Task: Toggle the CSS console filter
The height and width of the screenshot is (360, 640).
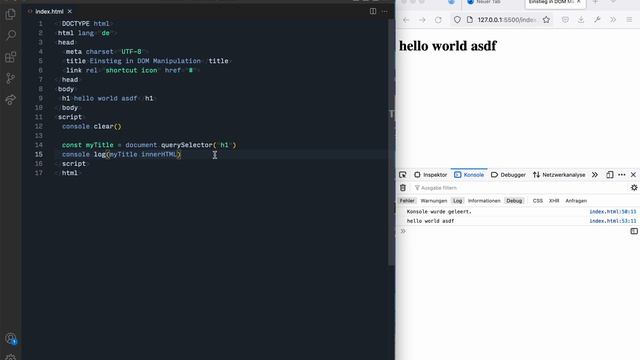Action: [538, 201]
